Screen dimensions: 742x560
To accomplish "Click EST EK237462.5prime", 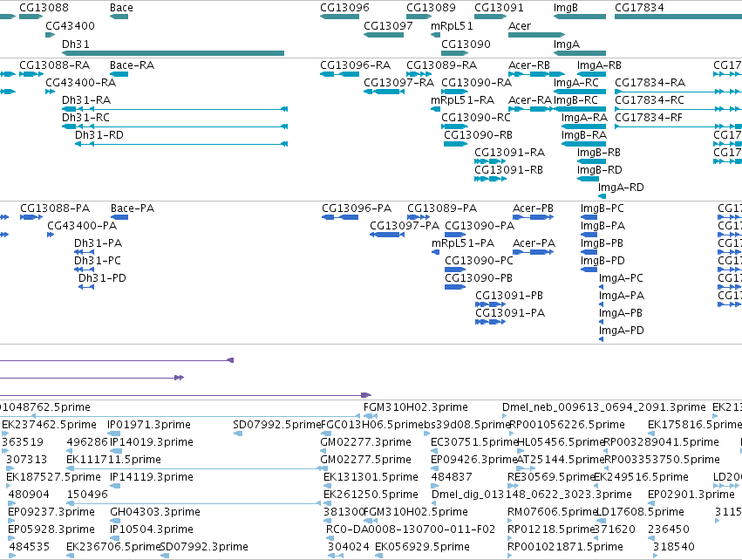I will pos(5,434).
